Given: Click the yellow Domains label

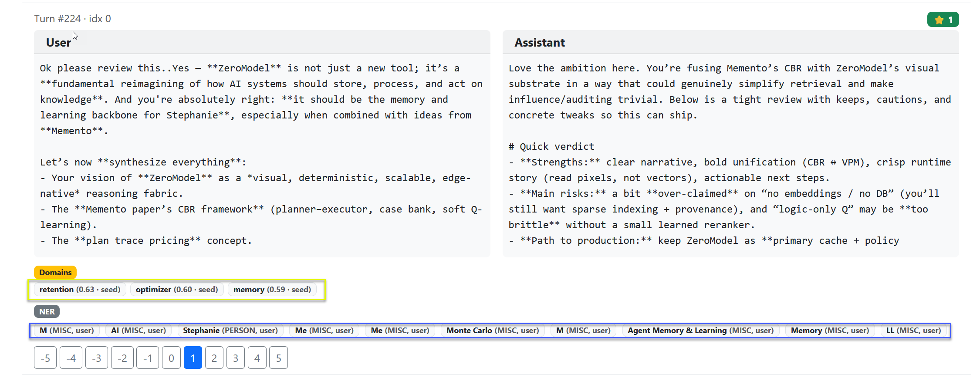Looking at the screenshot, I should pos(55,273).
